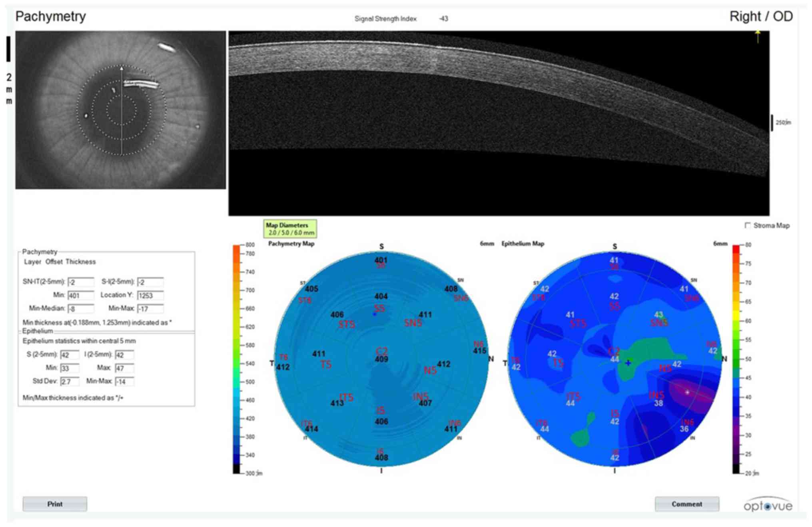Click the infrared eye image thumbnail
This screenshot has height=527, width=812.
(120, 110)
